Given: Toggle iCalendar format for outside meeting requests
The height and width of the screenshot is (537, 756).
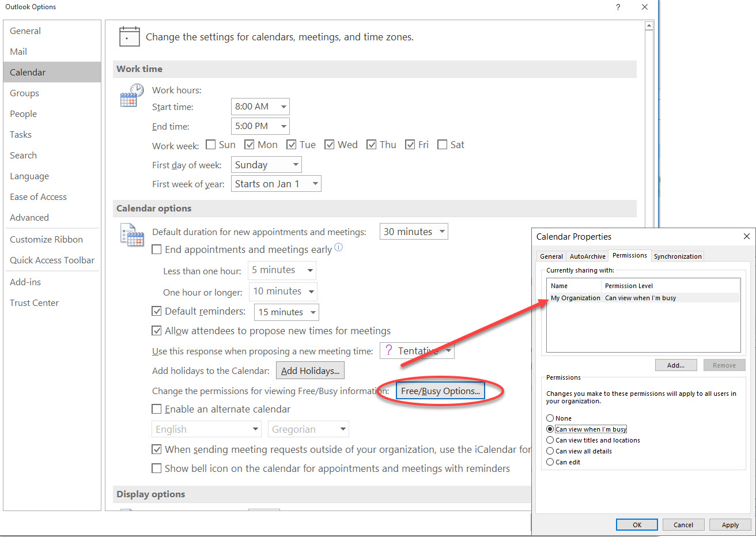Looking at the screenshot, I should click(157, 449).
